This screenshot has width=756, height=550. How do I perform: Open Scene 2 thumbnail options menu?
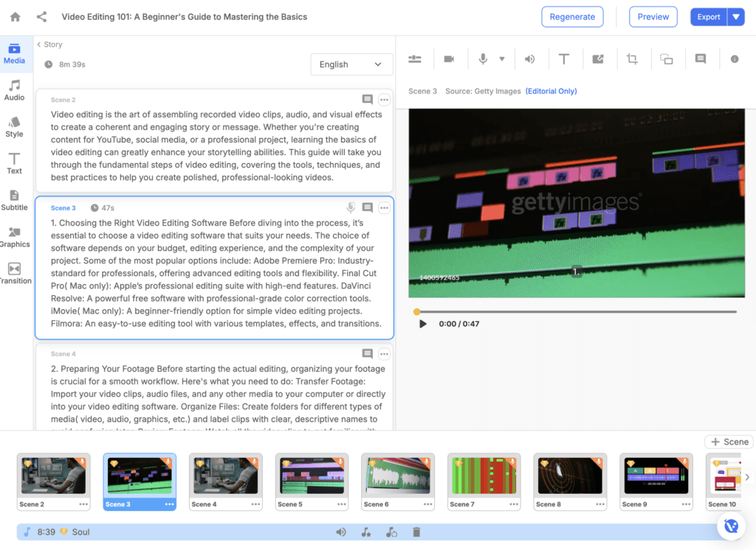83,504
